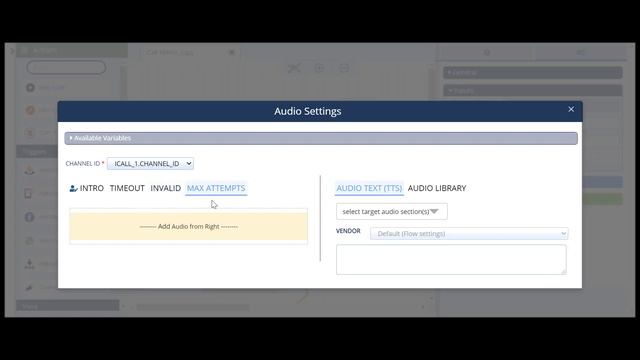
Task: Click the VENDOR label
Action: [x=348, y=231]
